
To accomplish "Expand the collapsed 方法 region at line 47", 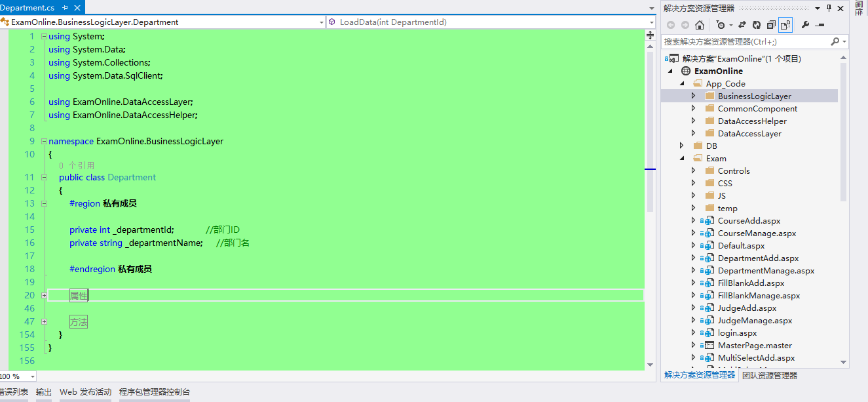I will coord(44,321).
